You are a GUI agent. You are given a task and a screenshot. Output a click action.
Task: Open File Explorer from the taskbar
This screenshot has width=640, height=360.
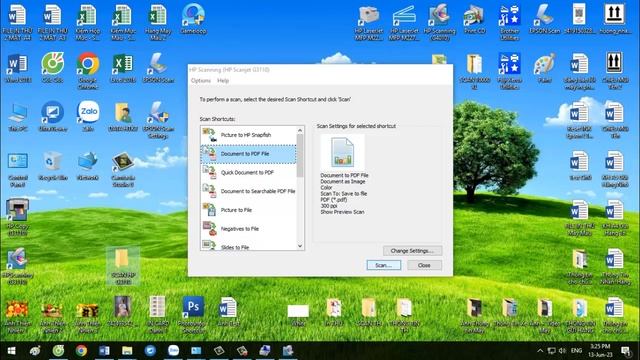coord(127,351)
